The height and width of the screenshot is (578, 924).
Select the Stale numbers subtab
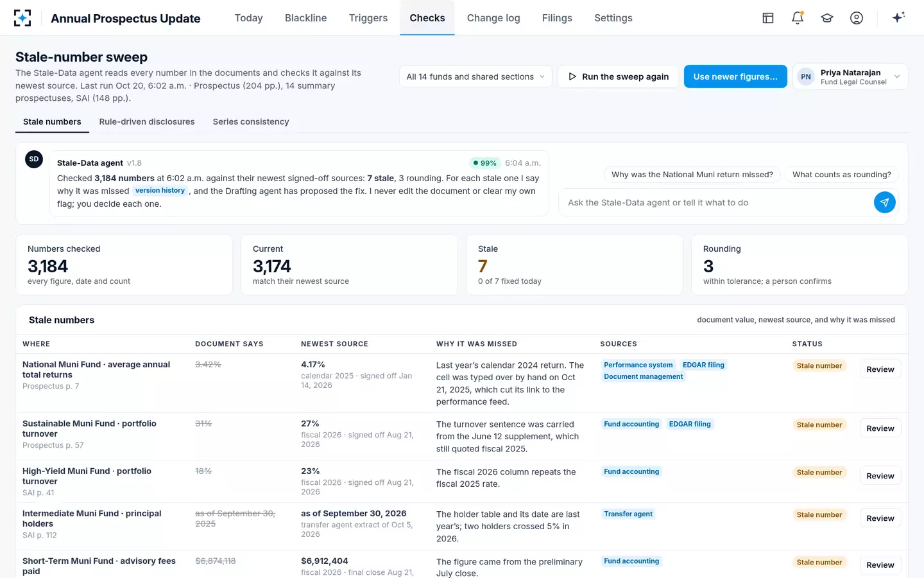pyautogui.click(x=52, y=122)
